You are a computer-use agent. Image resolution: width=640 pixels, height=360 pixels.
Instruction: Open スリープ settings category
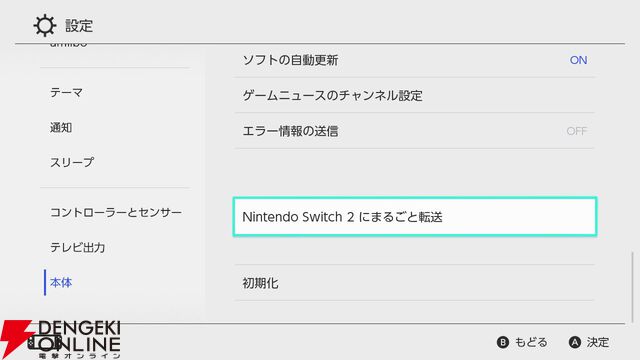[72, 162]
